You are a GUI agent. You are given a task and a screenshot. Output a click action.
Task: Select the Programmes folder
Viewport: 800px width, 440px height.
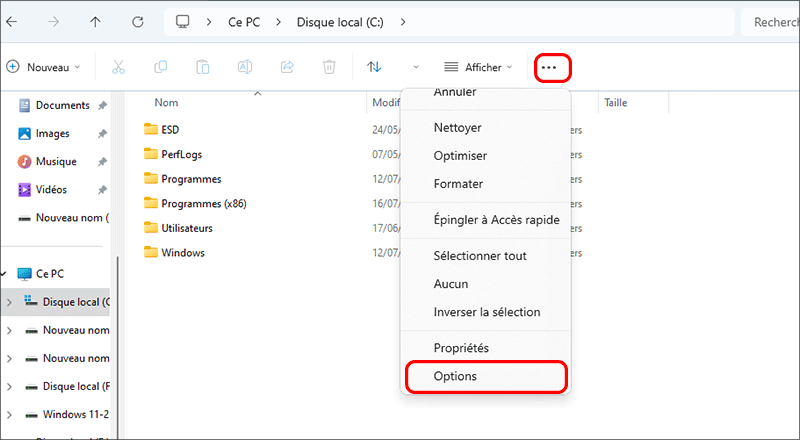tap(191, 179)
